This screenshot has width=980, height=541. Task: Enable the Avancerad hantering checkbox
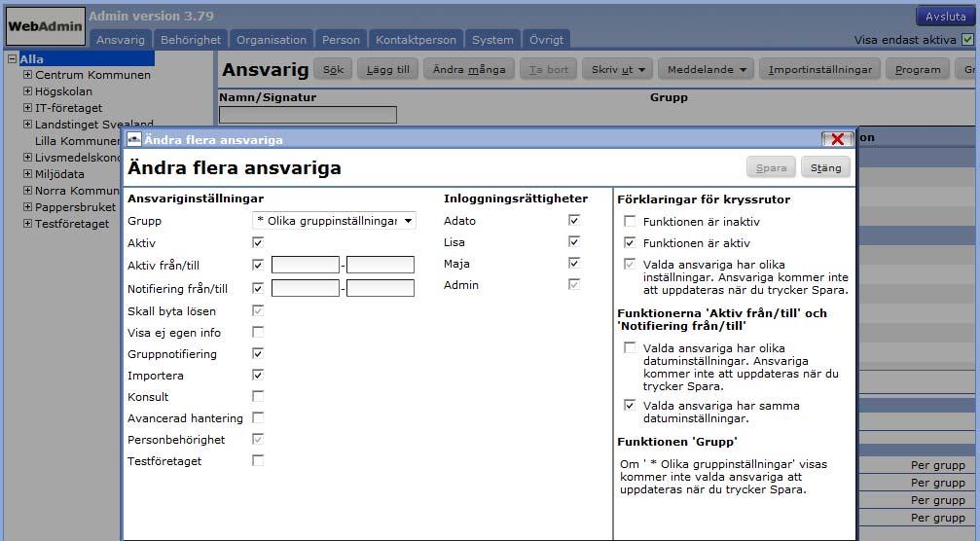click(x=258, y=417)
